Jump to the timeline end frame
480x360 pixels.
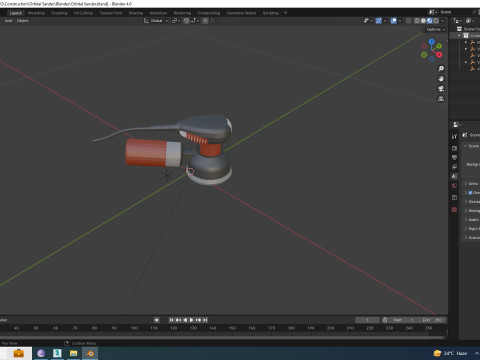point(205,320)
